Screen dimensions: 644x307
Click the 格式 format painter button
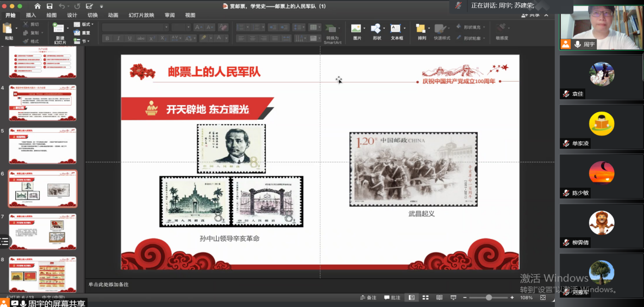[31, 41]
